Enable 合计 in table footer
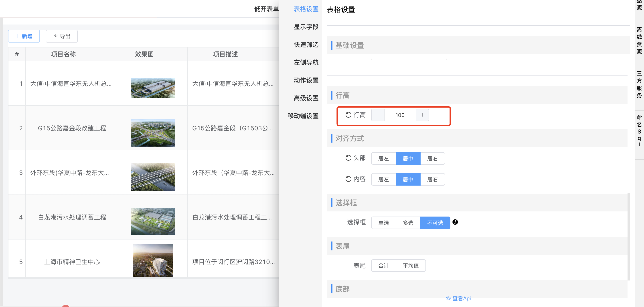644x307 pixels. click(383, 266)
